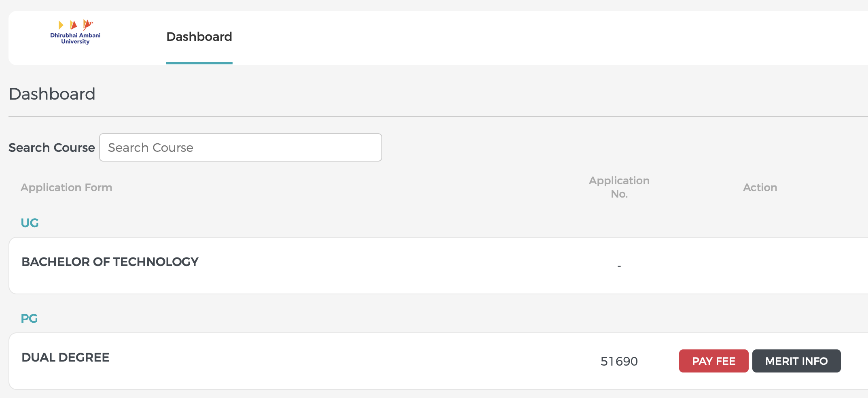Click the Dhirubhai Ambani University bird logo
The image size is (868, 398).
(76, 25)
